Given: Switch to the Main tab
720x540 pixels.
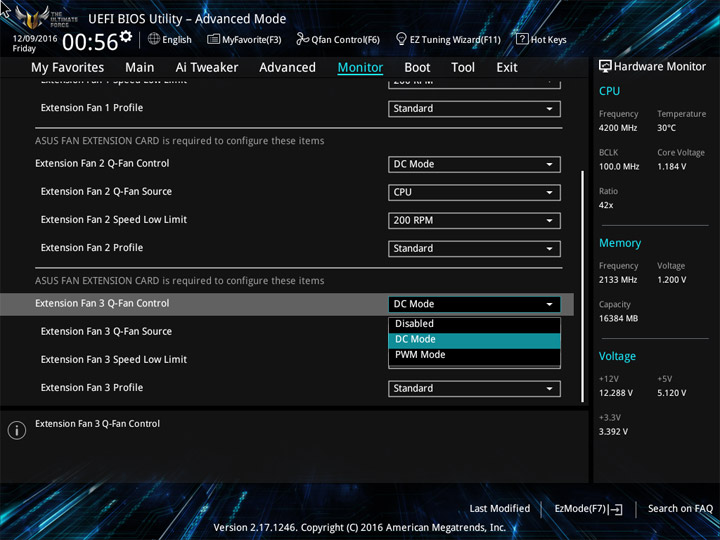Looking at the screenshot, I should point(140,68).
